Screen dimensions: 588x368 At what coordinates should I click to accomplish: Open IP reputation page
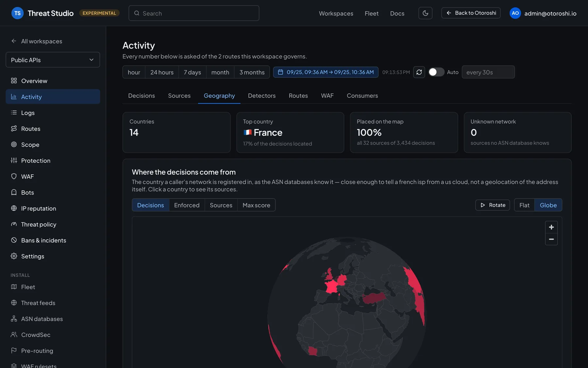(x=53, y=208)
